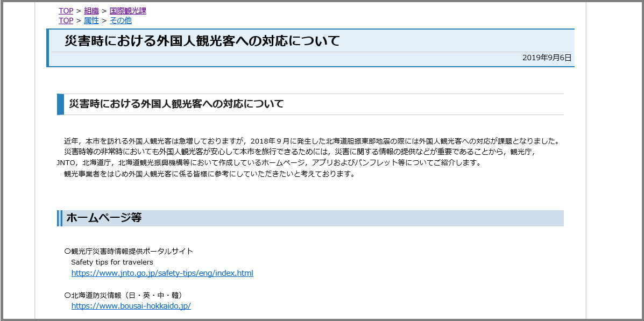Visit the bousai-hokkaido.jp link
Viewport: 644px width, 321px height.
click(x=131, y=306)
